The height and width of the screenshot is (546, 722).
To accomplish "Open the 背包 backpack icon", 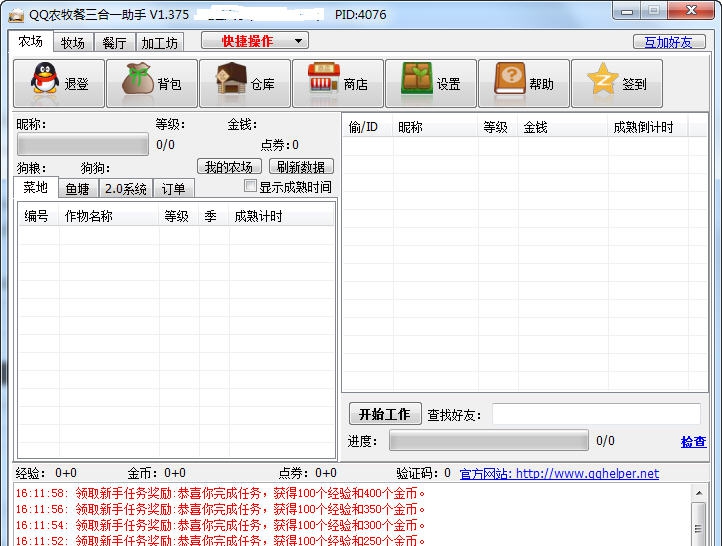I will 139,83.
